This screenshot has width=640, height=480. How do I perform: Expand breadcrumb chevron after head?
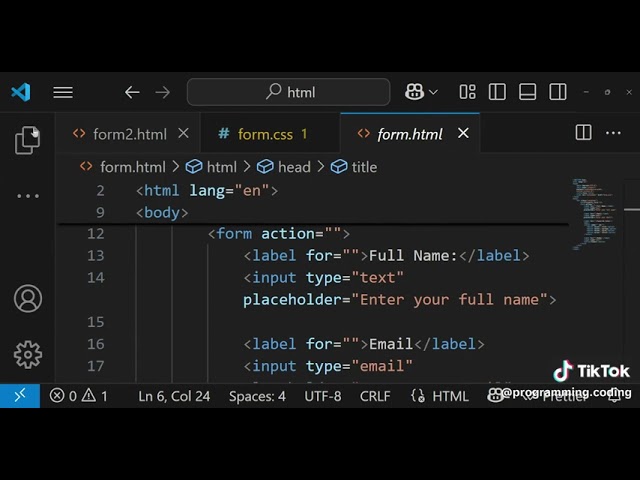click(321, 167)
